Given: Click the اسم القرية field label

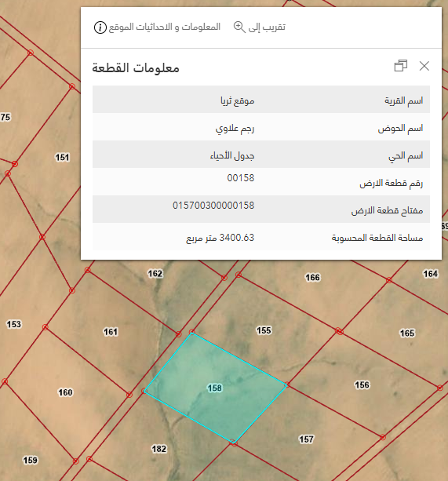Looking at the screenshot, I should pyautogui.click(x=404, y=100).
